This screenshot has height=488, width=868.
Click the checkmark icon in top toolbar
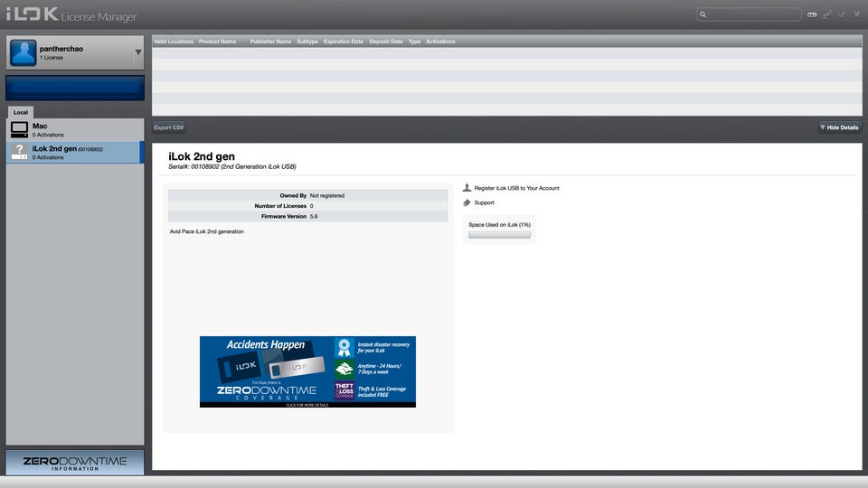(x=842, y=14)
